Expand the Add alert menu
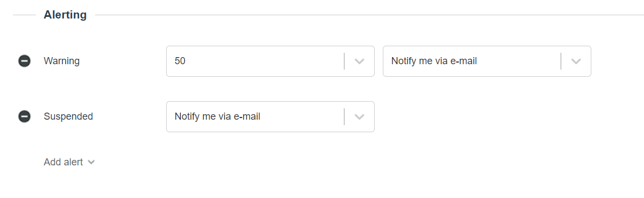 click(69, 162)
